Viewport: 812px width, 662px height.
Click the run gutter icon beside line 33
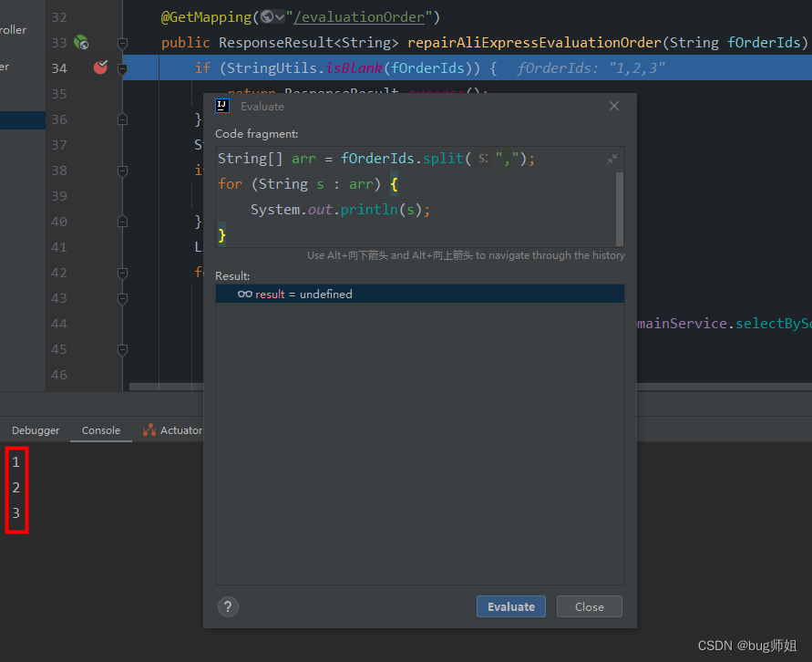[x=79, y=42]
